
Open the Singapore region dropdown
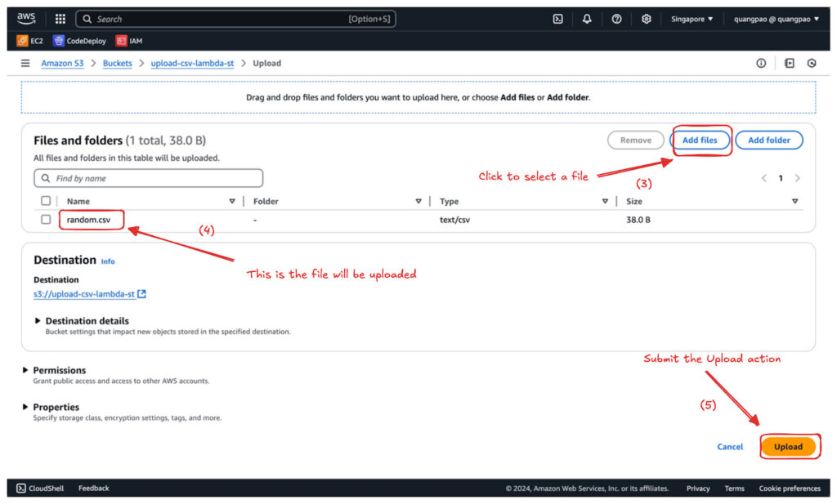click(692, 19)
